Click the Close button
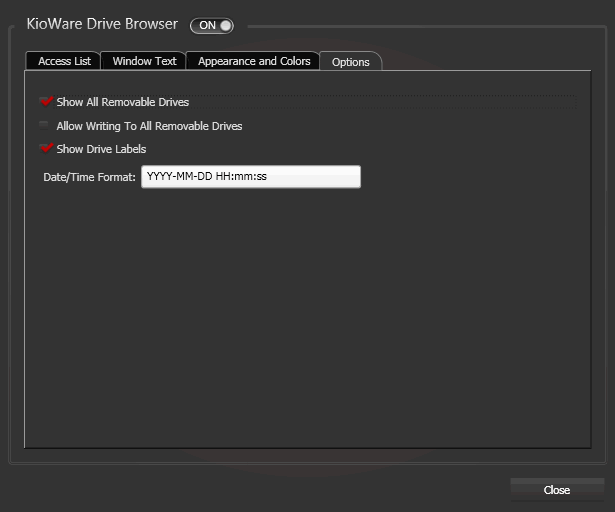 (x=557, y=490)
